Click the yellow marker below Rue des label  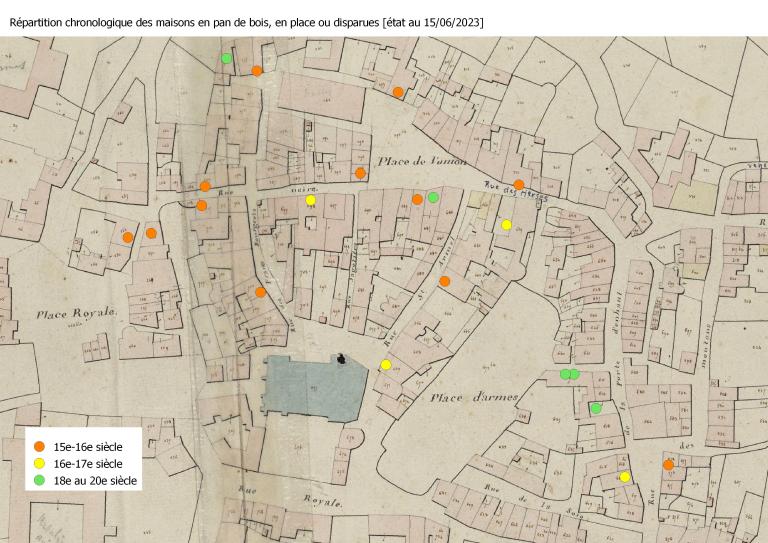click(x=506, y=225)
